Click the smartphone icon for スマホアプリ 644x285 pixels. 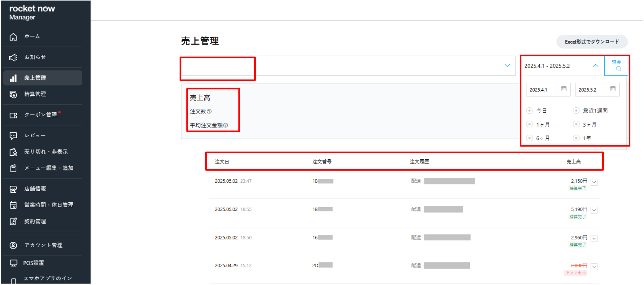[13, 280]
